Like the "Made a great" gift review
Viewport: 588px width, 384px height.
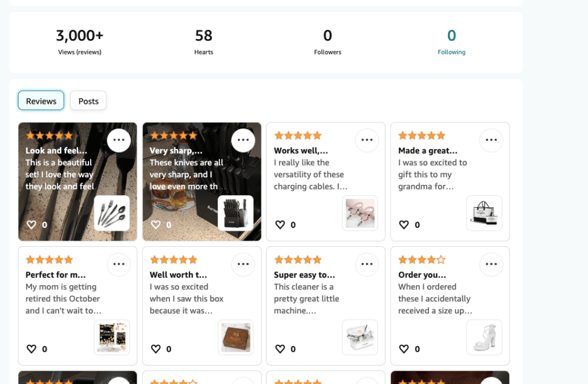404,225
